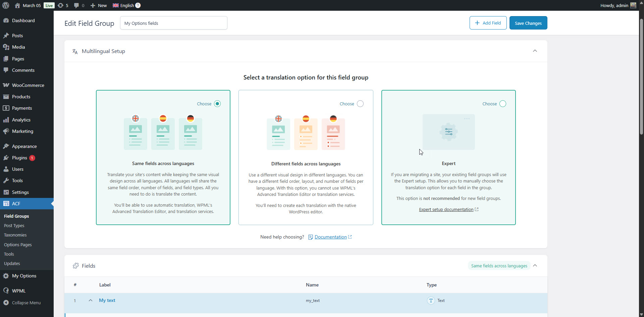Image resolution: width=644 pixels, height=317 pixels.
Task: Click the Plugins plug icon
Action: [x=6, y=158]
